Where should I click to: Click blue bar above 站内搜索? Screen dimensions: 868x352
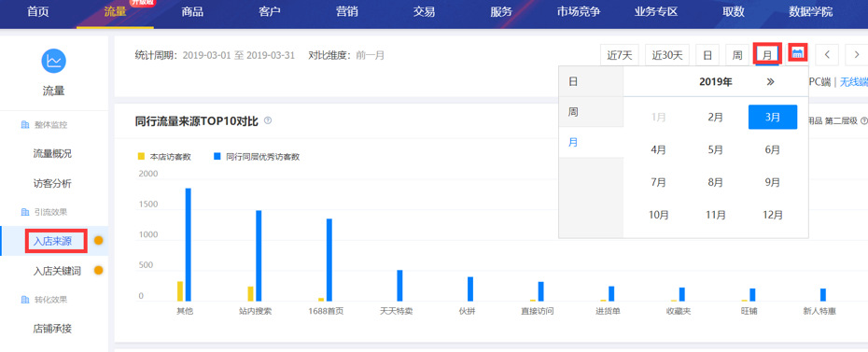pyautogui.click(x=259, y=255)
